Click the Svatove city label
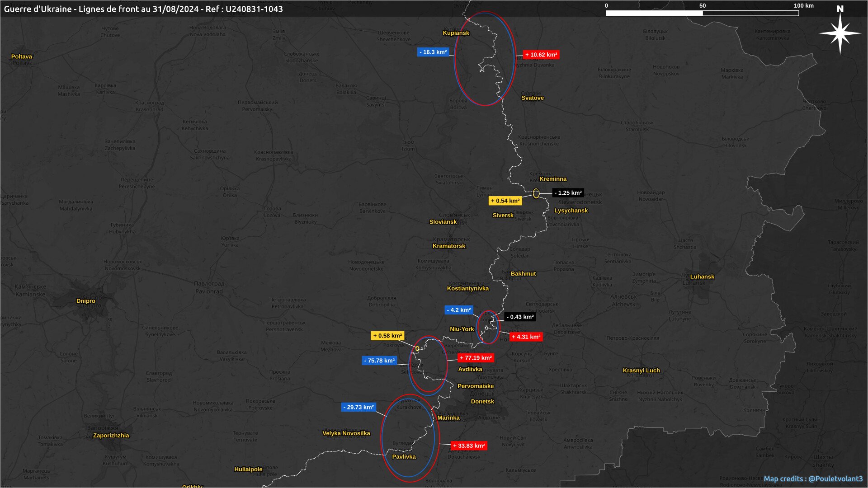868x488 pixels. tap(533, 98)
